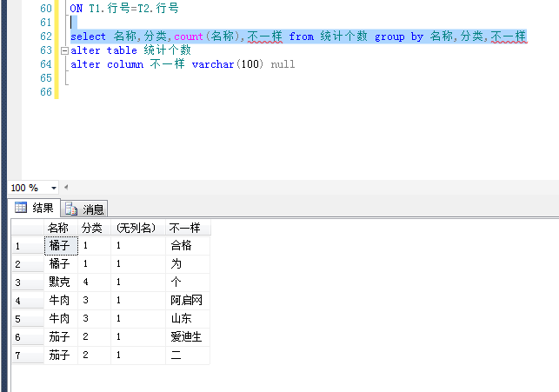Viewport: 559px width, 392px height.
Task: Collapse the alter table code block
Action: 64,51
